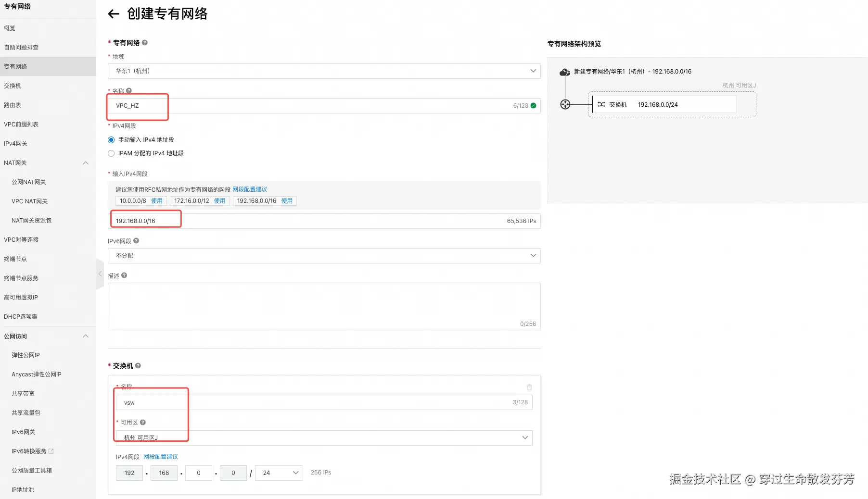Click the first octet field showing 192
Viewport: 868px width, 499px height.
click(x=129, y=473)
